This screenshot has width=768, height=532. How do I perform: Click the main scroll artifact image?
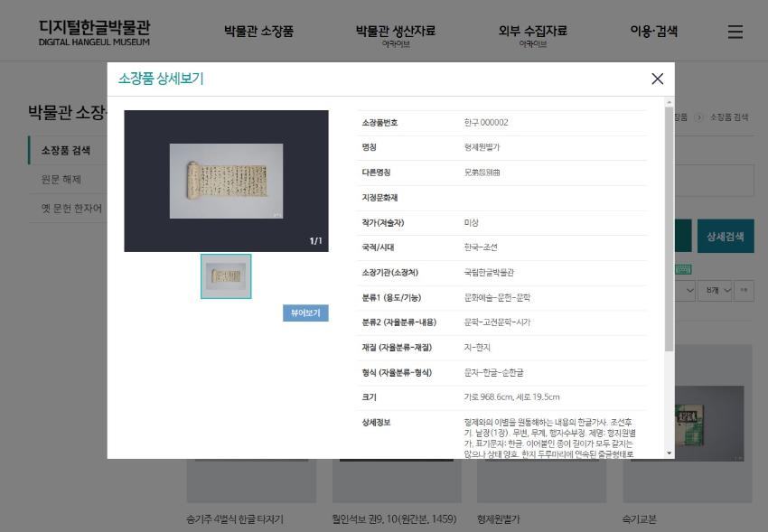[226, 181]
